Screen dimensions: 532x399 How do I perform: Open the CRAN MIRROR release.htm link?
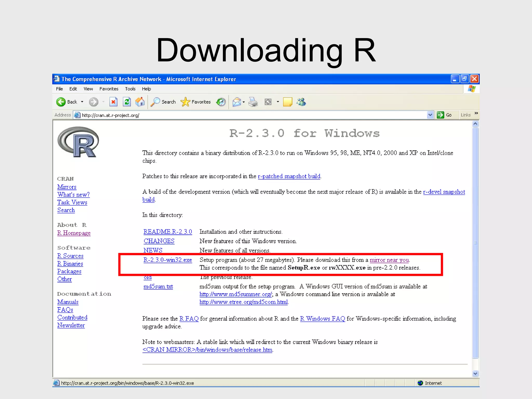207,350
